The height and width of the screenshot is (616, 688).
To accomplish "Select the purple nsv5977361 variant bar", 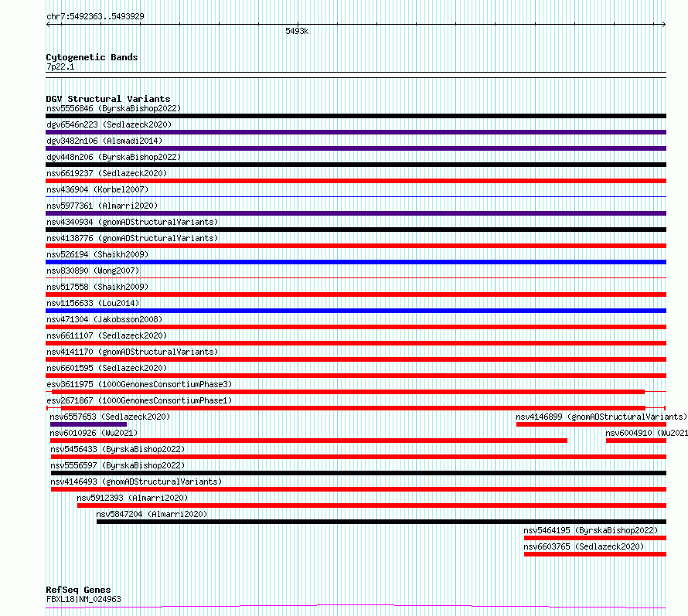I will (x=356, y=213).
